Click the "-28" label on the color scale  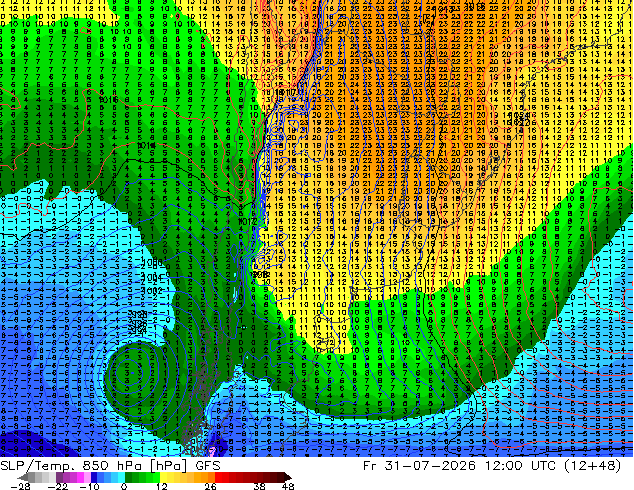[x=20, y=486]
